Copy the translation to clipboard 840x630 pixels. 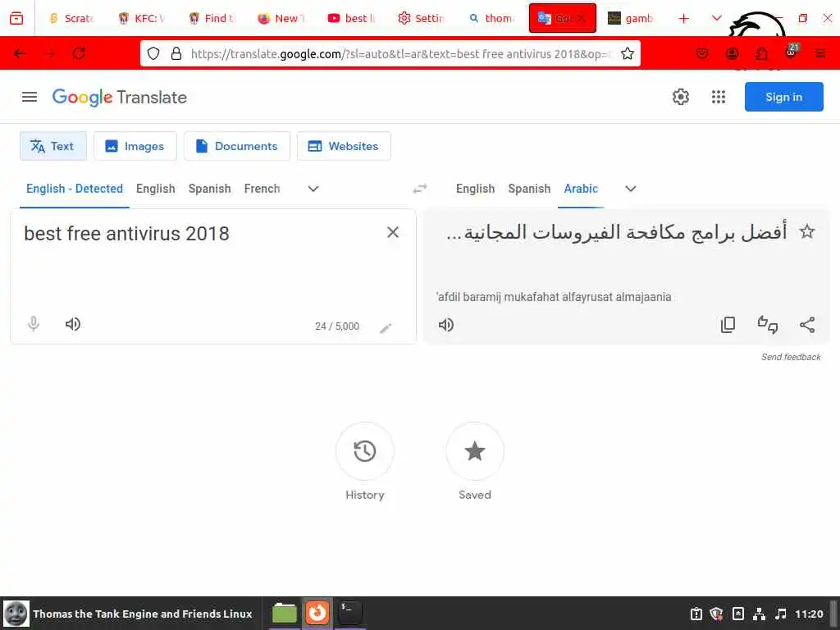tap(728, 325)
